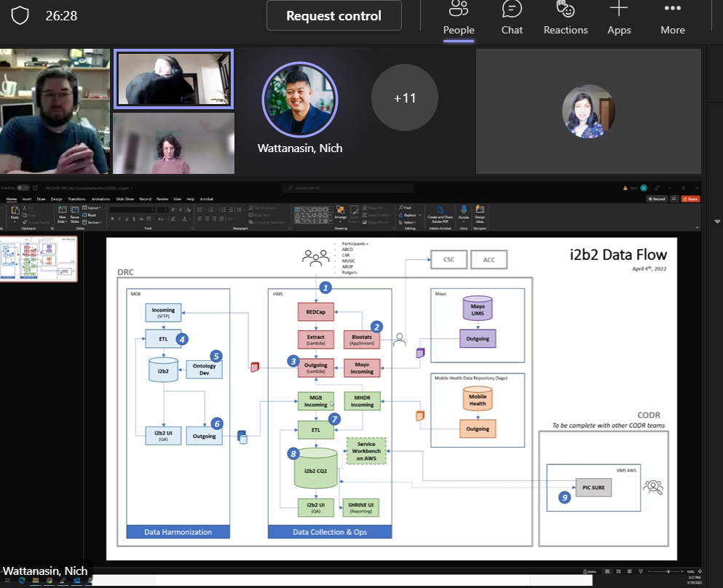Click the Request control button
This screenshot has height=588, width=723.
coord(333,16)
